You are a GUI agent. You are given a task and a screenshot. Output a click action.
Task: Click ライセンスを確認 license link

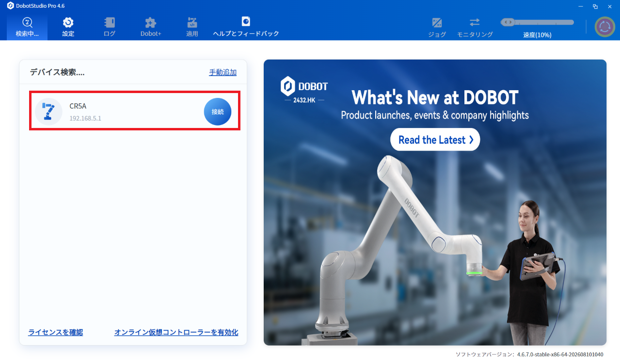[x=55, y=332]
